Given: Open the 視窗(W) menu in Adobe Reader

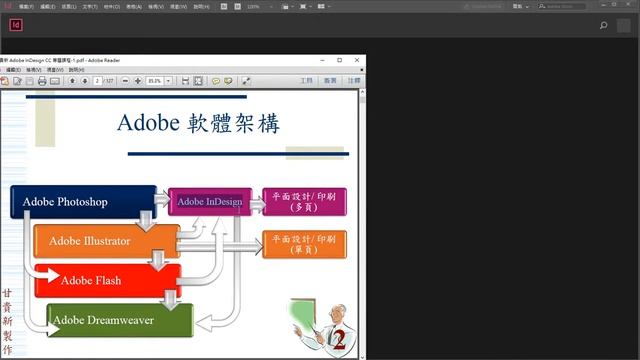Looking at the screenshot, I should click(55, 70).
